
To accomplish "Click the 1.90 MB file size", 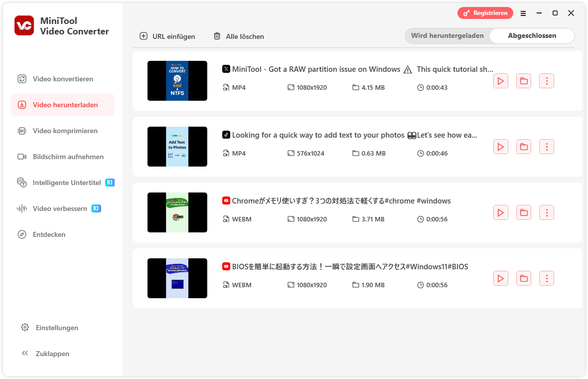I will pyautogui.click(x=373, y=285).
